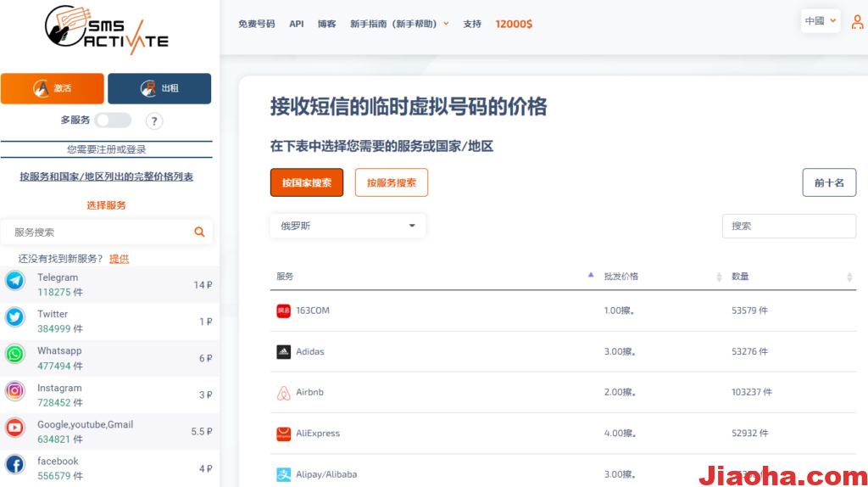Open the 俄罗斯 country dropdown

348,226
